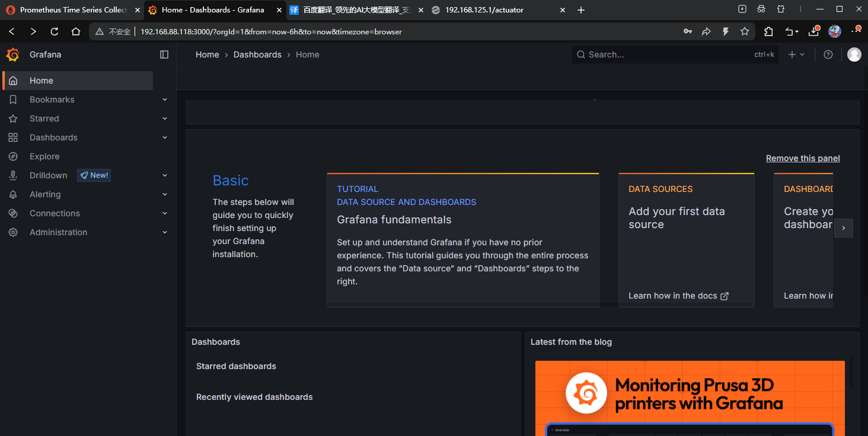Click the tab count icon in title bar
868x436 pixels.
point(742,9)
